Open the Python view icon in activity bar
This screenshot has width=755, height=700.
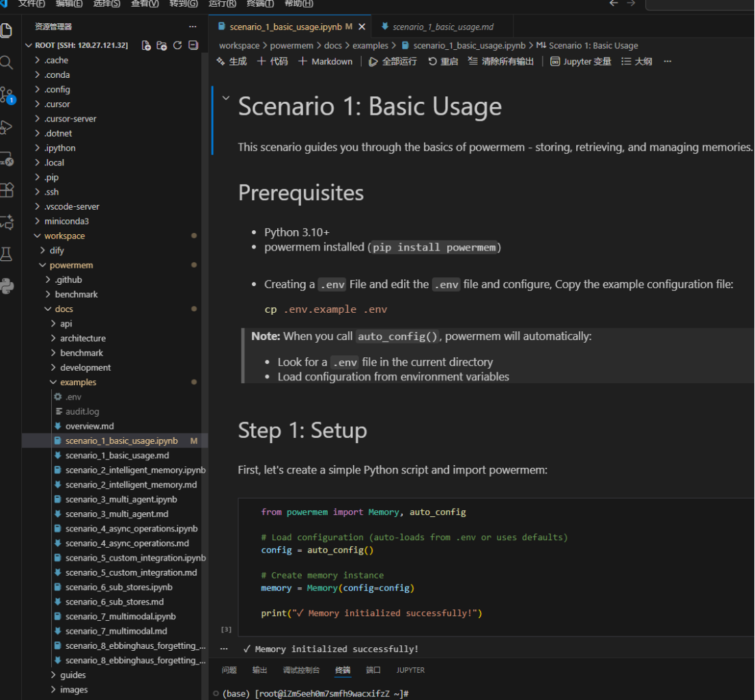(7, 286)
